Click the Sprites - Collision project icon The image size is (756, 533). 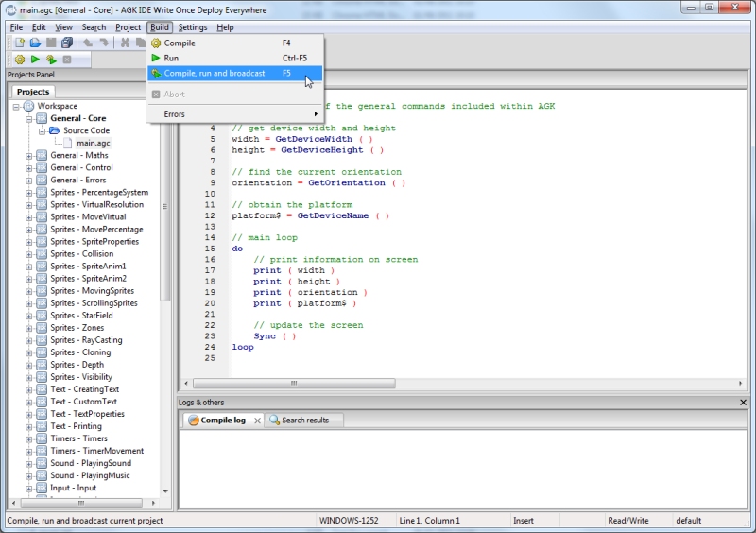[x=42, y=253]
